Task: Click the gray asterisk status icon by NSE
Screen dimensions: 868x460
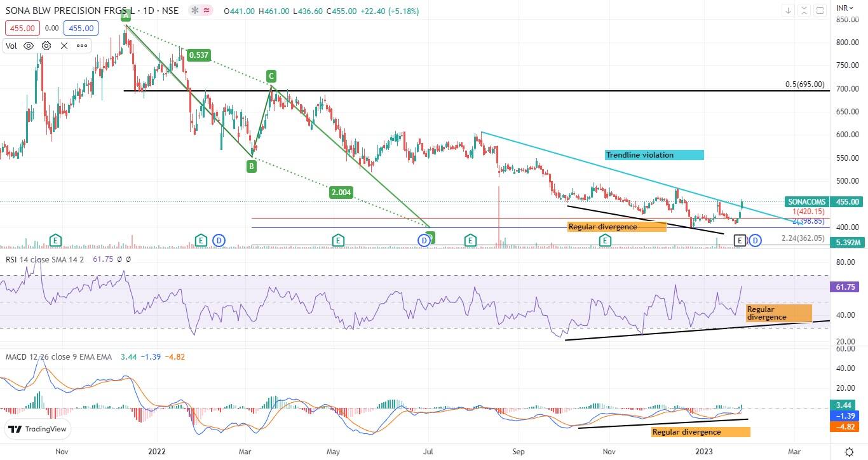Action: (x=195, y=11)
